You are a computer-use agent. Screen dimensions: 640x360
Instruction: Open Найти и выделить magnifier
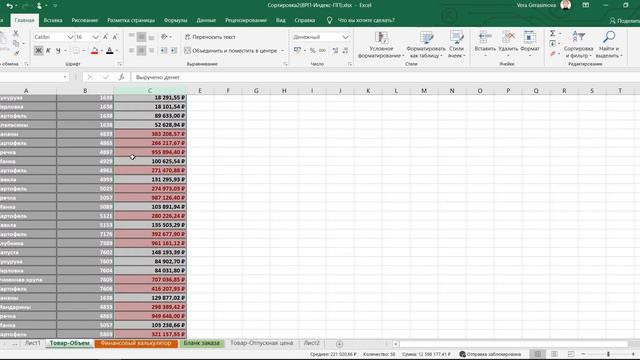pos(609,44)
